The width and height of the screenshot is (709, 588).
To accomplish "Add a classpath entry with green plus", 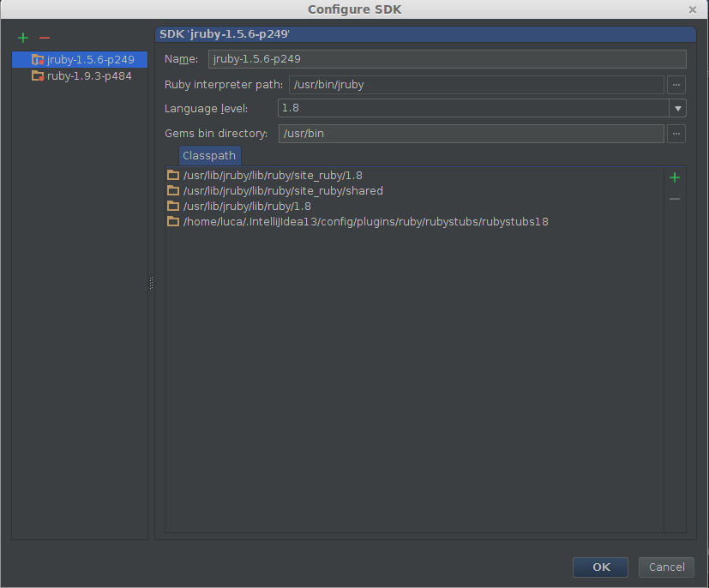I will pyautogui.click(x=675, y=177).
